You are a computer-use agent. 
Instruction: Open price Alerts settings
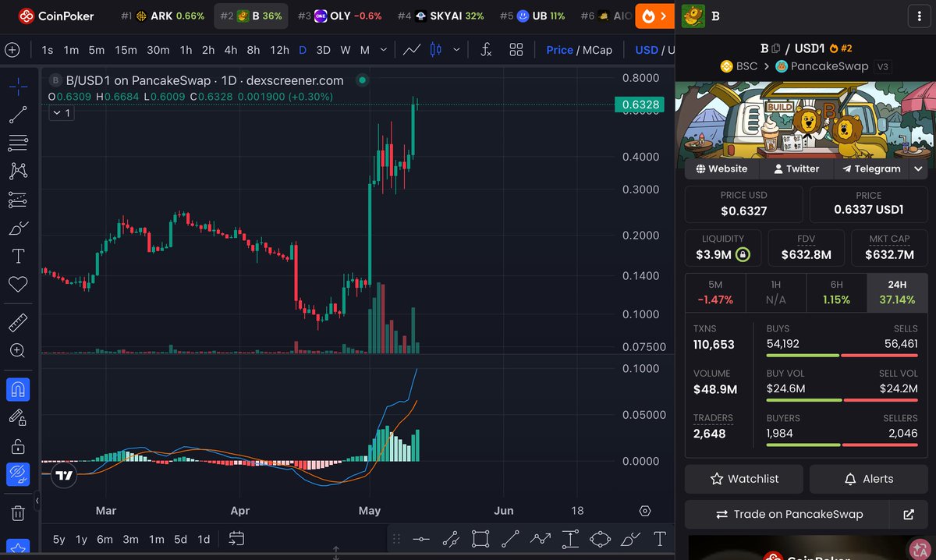868,479
